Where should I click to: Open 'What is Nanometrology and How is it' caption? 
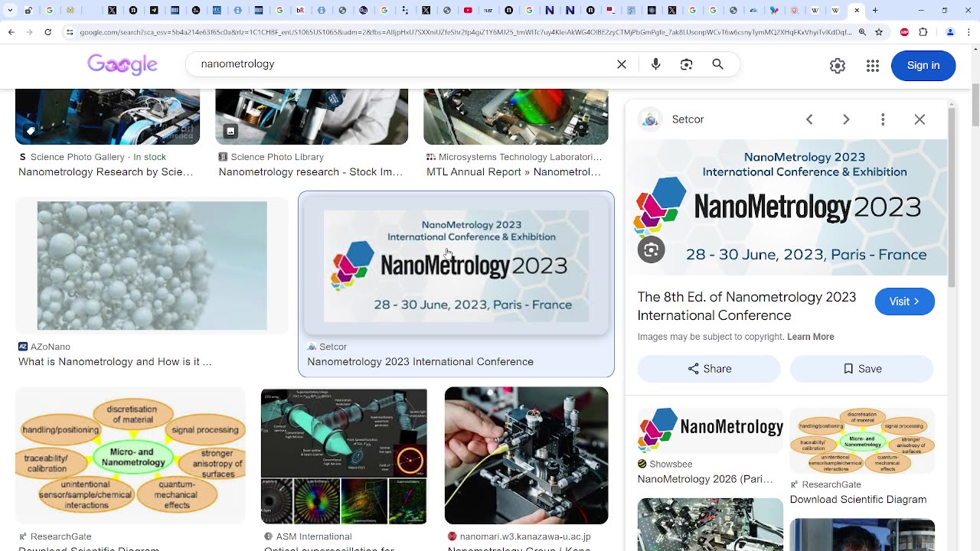click(x=115, y=362)
